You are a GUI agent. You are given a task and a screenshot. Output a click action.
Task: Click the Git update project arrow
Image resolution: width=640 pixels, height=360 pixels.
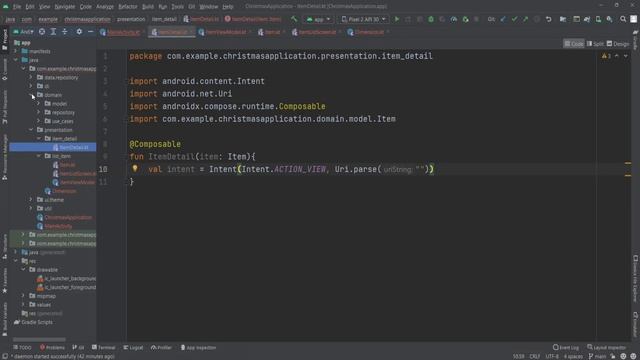pyautogui.click(x=503, y=19)
